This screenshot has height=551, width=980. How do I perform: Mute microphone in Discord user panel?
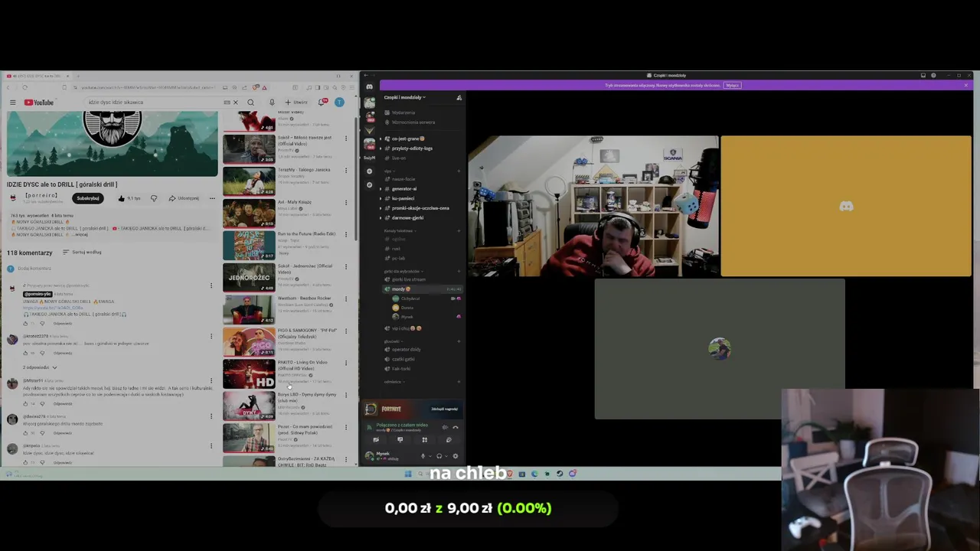423,456
